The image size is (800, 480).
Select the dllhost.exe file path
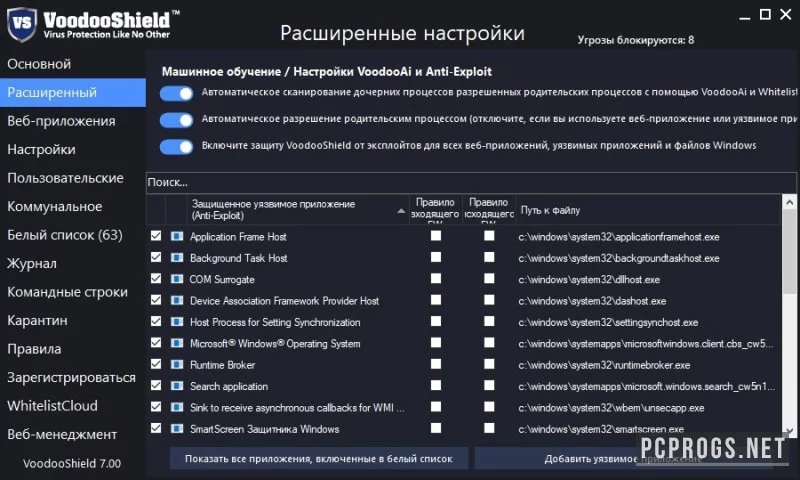589,280
